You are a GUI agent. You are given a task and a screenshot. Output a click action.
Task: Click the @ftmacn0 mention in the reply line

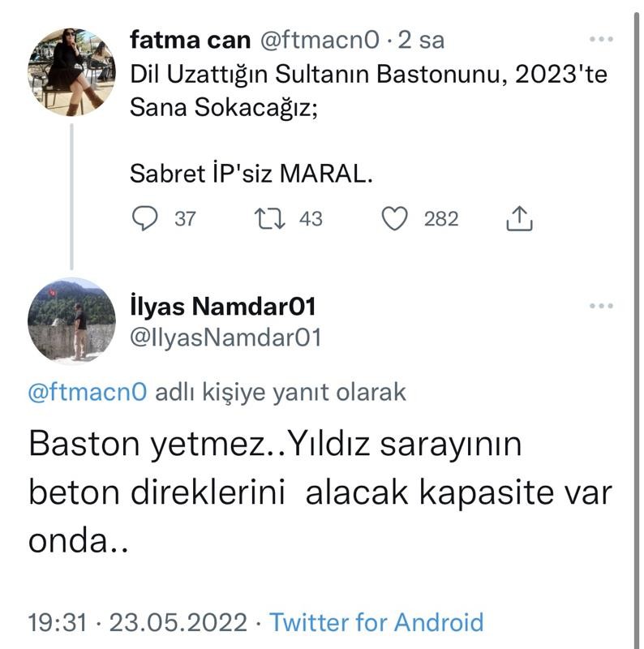click(x=88, y=393)
